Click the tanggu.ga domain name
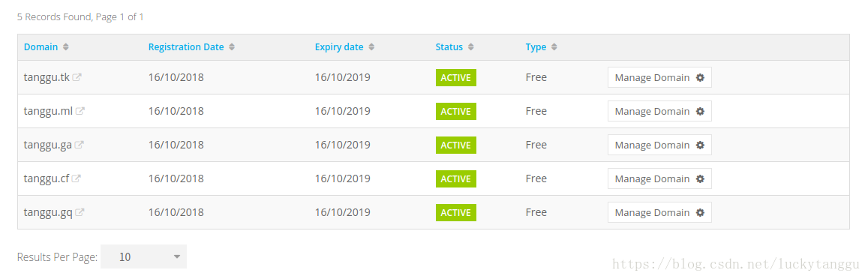The image size is (868, 279). pos(48,145)
